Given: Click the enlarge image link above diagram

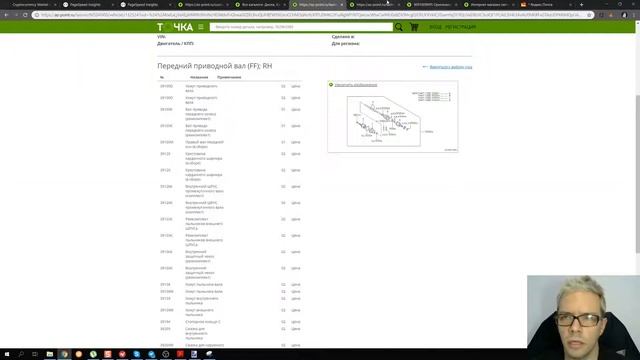Looking at the screenshot, I should [356, 85].
